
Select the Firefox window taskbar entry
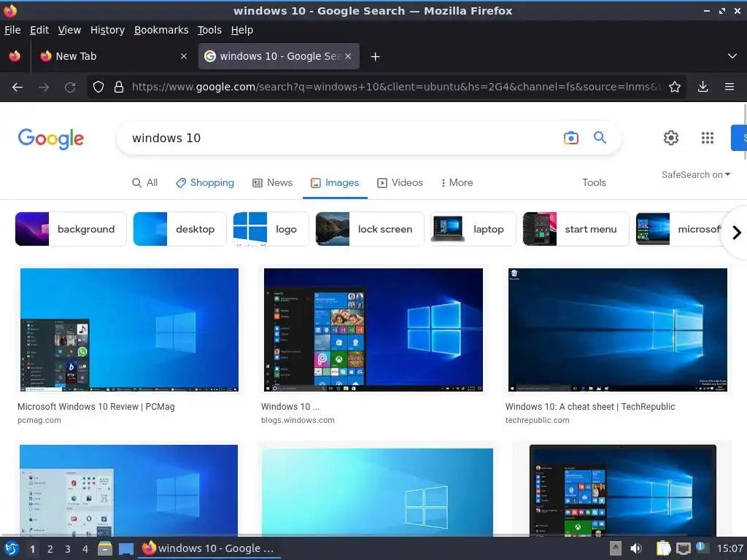click(209, 548)
